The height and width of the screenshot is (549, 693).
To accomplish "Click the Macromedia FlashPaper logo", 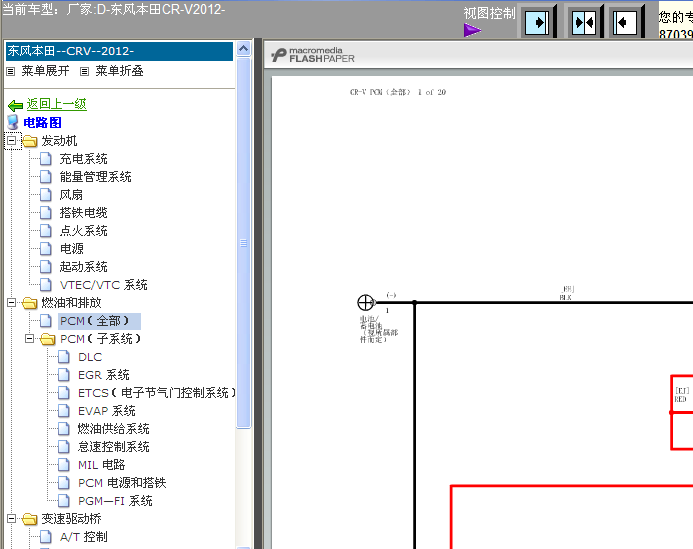I will (313, 55).
